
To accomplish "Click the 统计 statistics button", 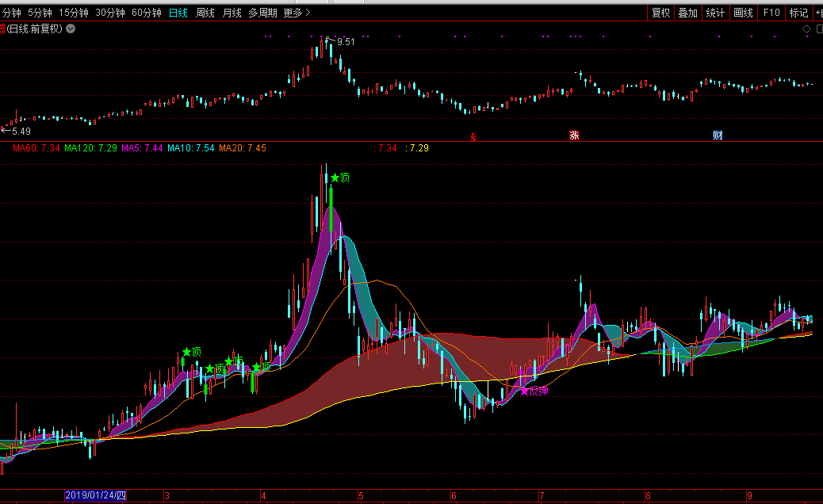I will [x=715, y=13].
